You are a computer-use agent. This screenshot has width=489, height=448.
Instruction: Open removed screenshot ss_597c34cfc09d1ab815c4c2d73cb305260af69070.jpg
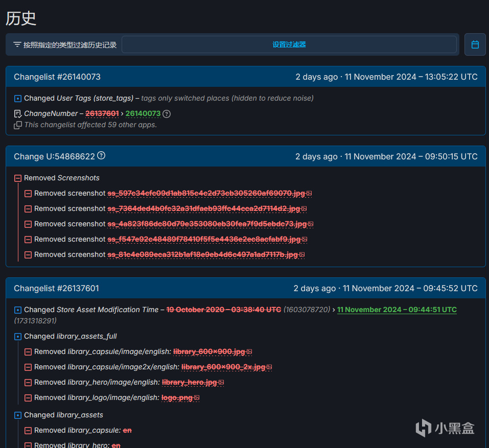[206, 193]
